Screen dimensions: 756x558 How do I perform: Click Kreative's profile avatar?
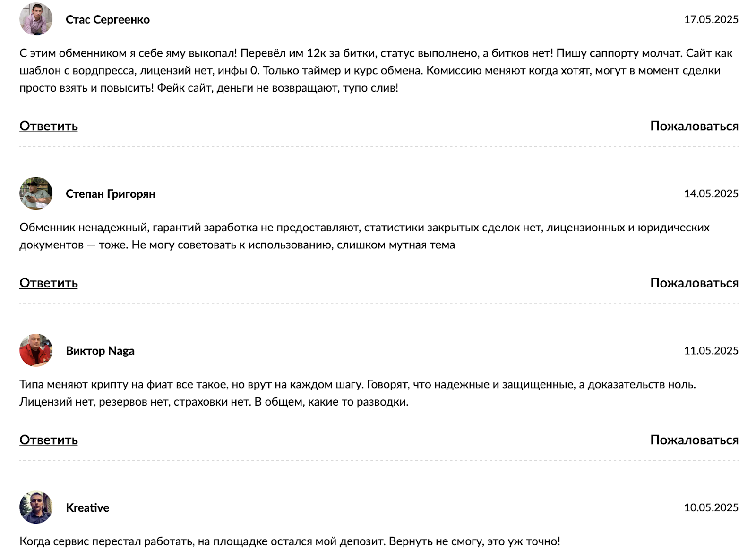click(x=36, y=507)
